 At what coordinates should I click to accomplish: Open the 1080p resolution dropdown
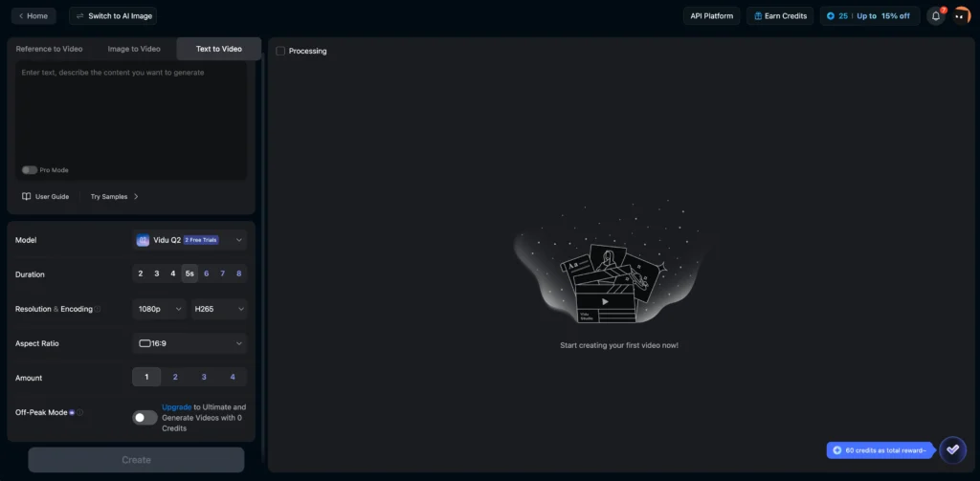[159, 309]
